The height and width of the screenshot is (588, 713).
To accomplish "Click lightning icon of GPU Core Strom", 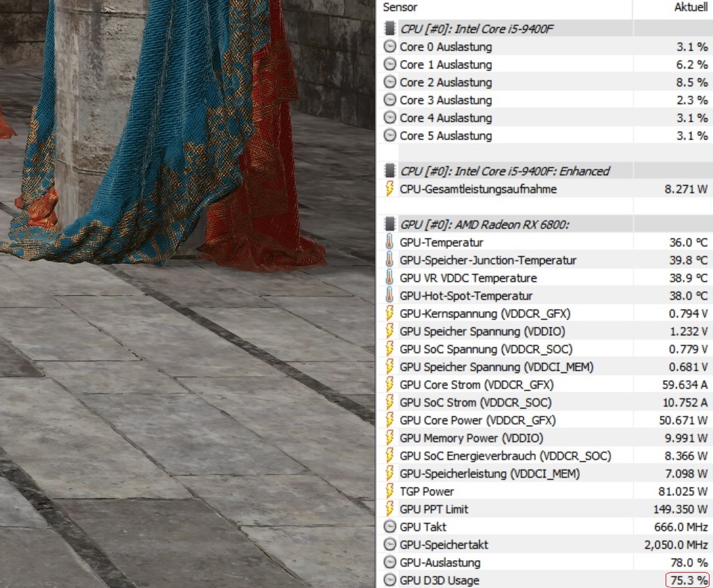I will tap(389, 384).
